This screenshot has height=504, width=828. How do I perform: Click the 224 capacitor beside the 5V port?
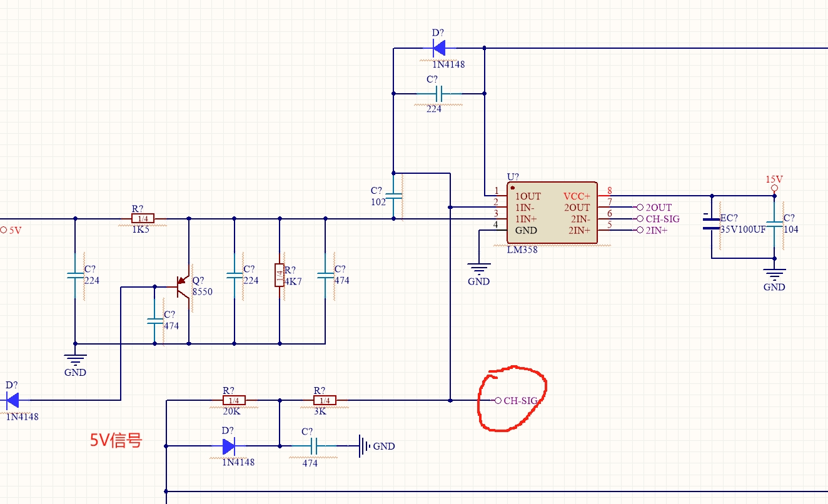pyautogui.click(x=75, y=275)
